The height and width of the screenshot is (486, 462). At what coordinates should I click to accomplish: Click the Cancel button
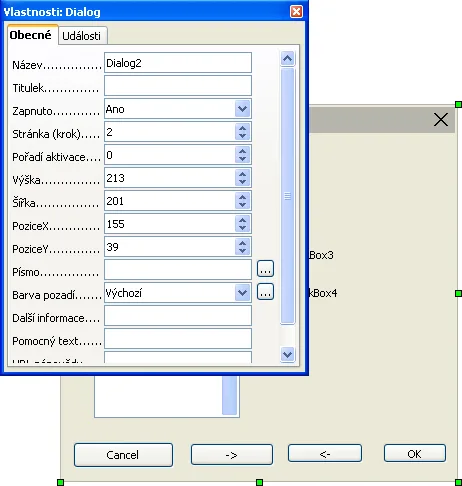123,455
